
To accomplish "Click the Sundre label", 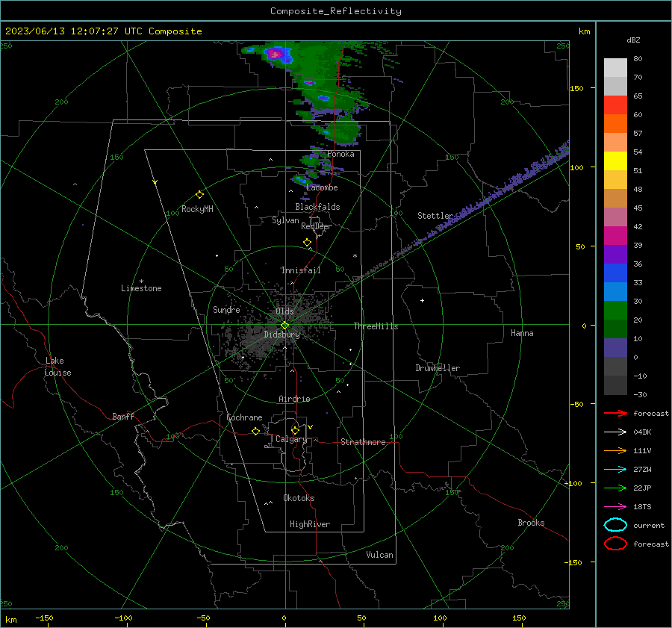I will click(x=226, y=310).
